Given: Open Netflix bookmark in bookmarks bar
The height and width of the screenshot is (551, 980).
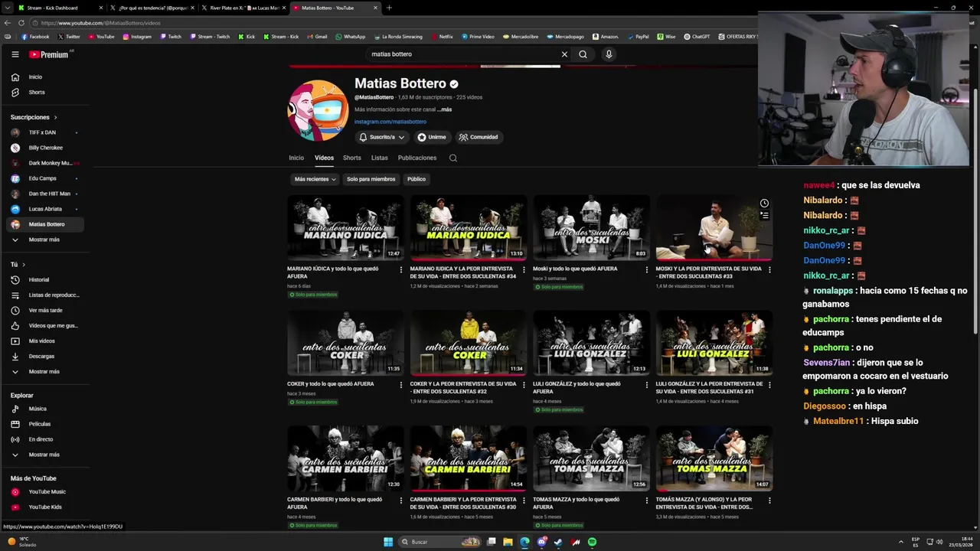Looking at the screenshot, I should click(x=442, y=37).
